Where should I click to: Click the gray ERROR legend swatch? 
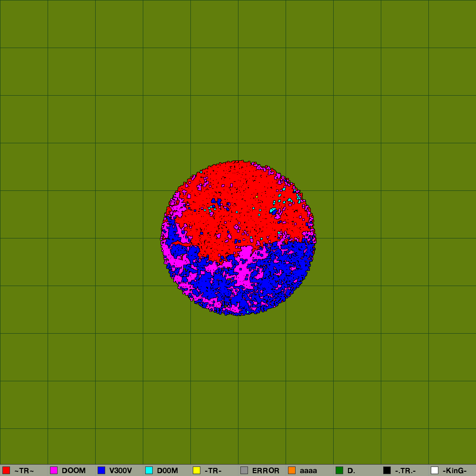tap(244, 470)
